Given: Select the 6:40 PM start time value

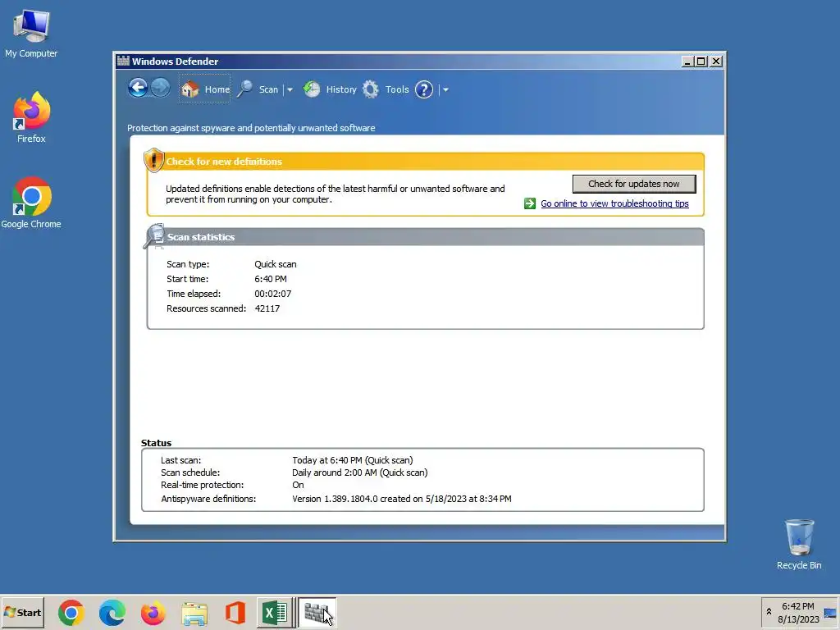Looking at the screenshot, I should tap(271, 279).
